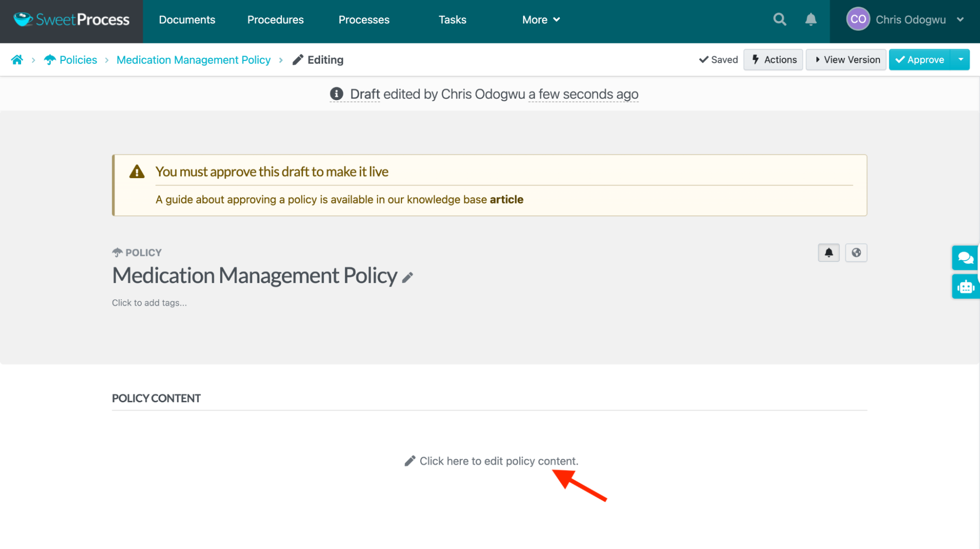Toggle the globe sharing icon on the policy card

856,253
